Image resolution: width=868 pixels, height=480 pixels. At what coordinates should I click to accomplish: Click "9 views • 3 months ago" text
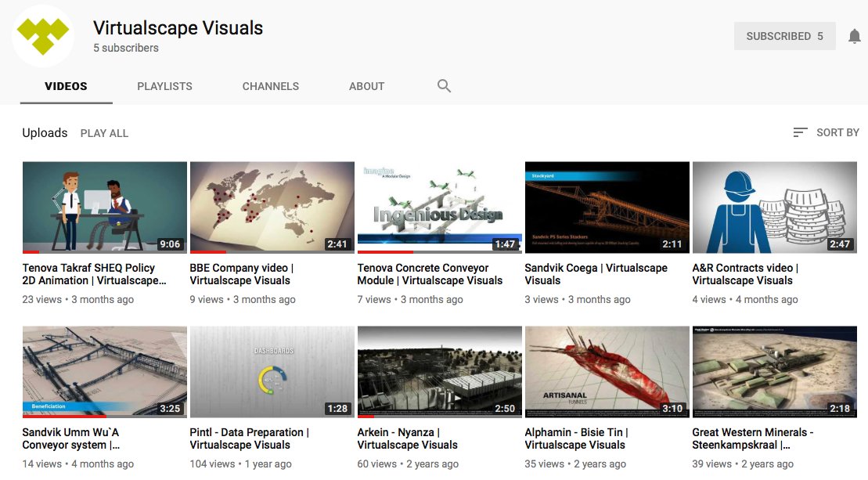pos(243,300)
